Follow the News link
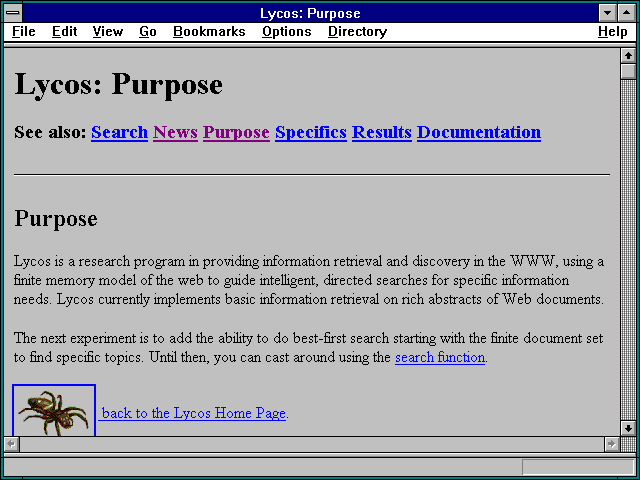 tap(176, 132)
